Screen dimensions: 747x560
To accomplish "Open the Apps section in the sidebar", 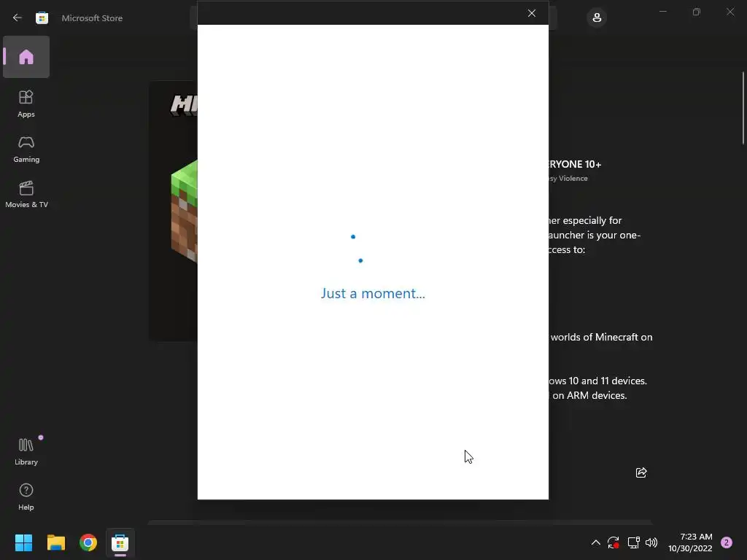I will pyautogui.click(x=26, y=104).
